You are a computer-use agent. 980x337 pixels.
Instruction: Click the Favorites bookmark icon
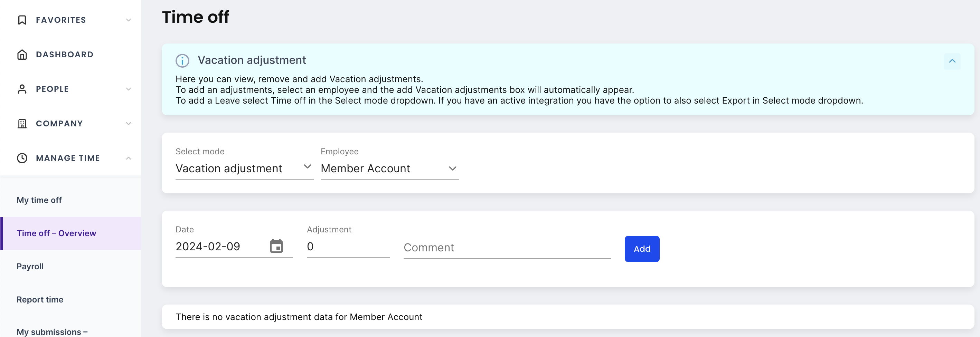tap(22, 20)
